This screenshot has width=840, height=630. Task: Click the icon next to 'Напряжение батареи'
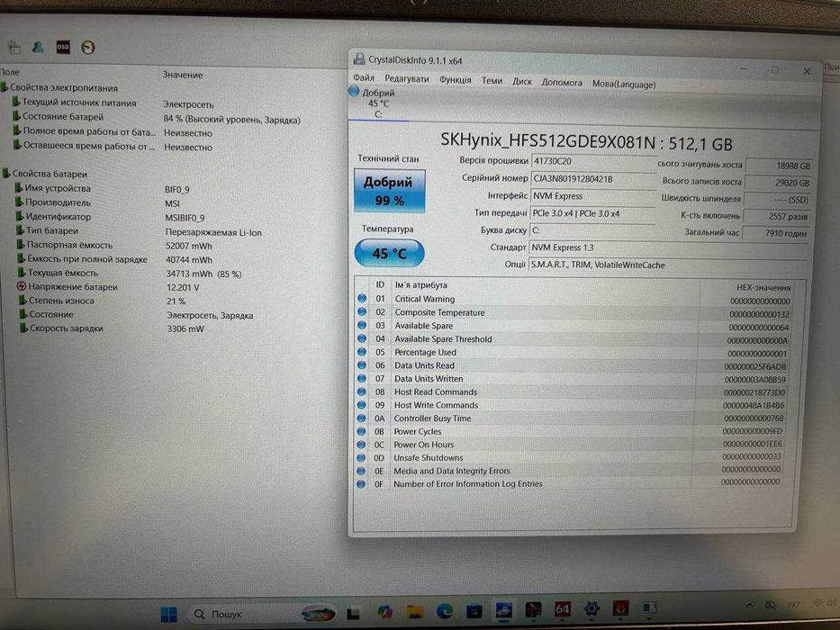[x=22, y=286]
